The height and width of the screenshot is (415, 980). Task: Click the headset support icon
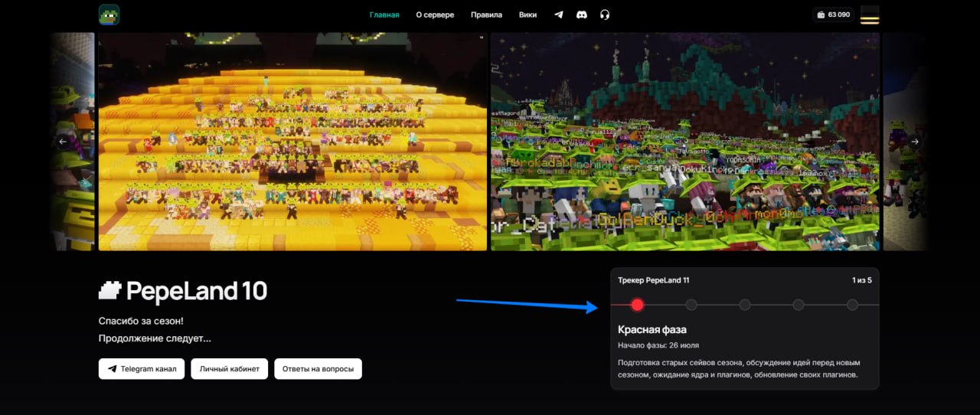tap(605, 15)
